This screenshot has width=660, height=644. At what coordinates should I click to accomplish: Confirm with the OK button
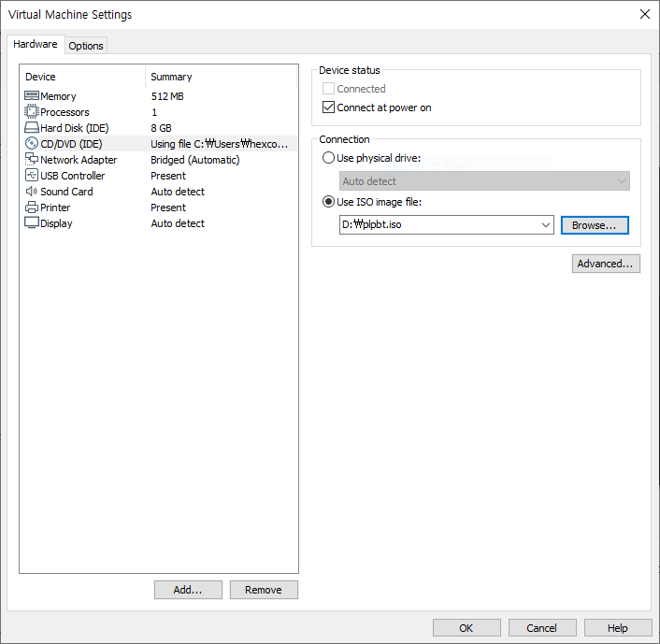click(x=466, y=628)
